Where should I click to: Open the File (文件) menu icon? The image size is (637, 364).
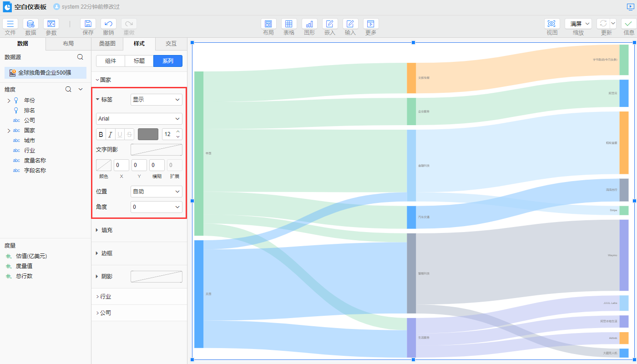click(x=10, y=24)
